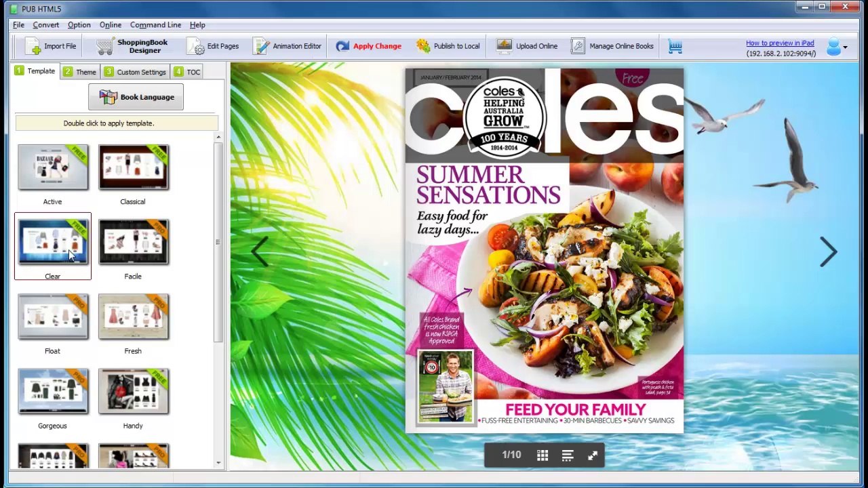The width and height of the screenshot is (868, 488).
Task: Switch to the Theme tab
Action: [80, 72]
